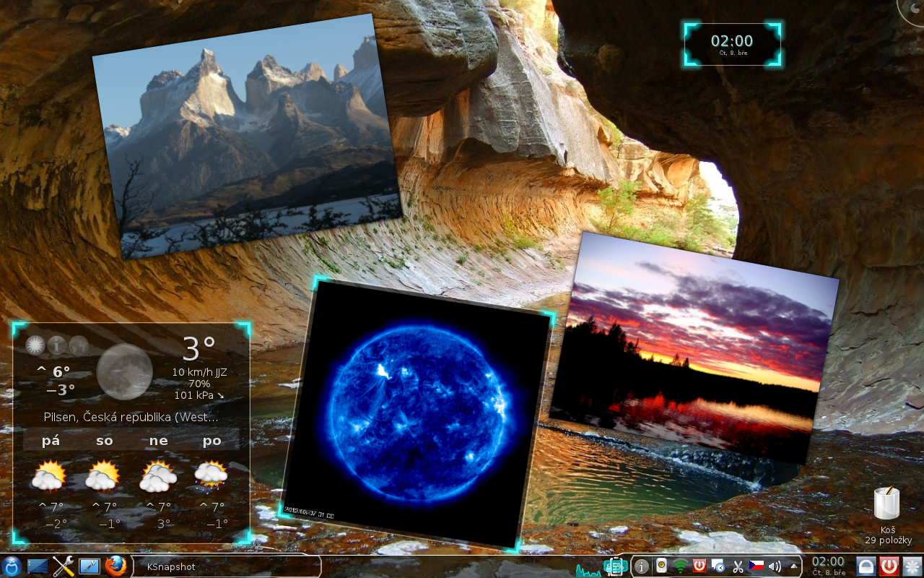Screen dimensions: 924x578
Task: Open the panel digital clock calendar popup
Action: pos(828,566)
